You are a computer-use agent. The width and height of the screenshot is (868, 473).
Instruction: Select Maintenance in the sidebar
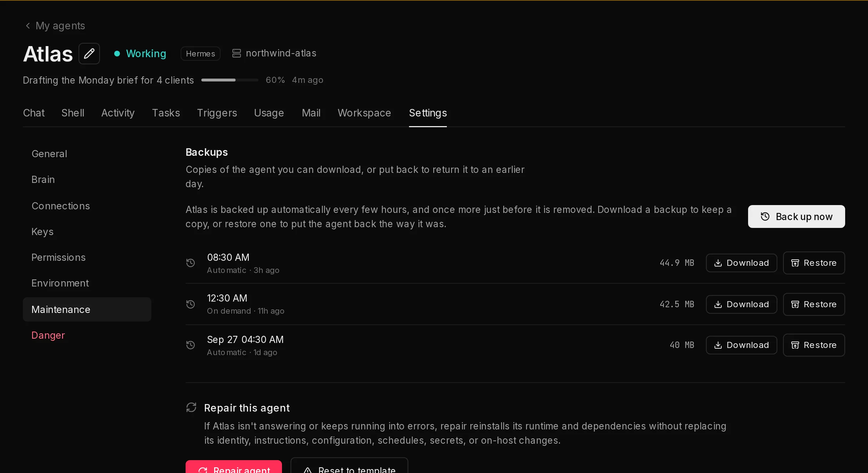point(87,309)
